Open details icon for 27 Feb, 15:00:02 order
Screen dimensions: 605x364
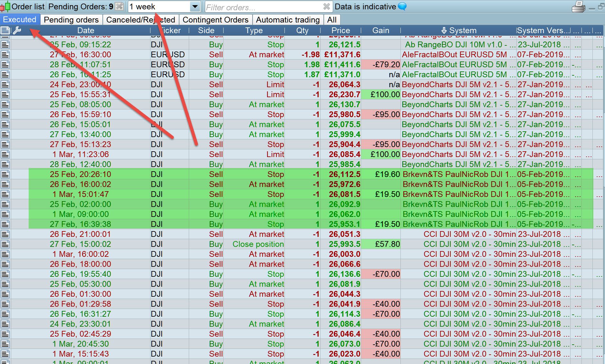click(x=5, y=244)
